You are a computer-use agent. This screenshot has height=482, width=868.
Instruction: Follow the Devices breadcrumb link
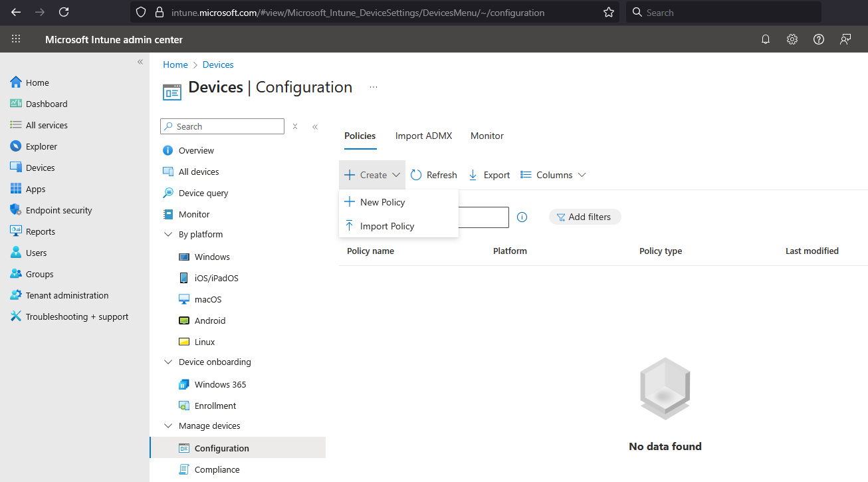point(218,64)
